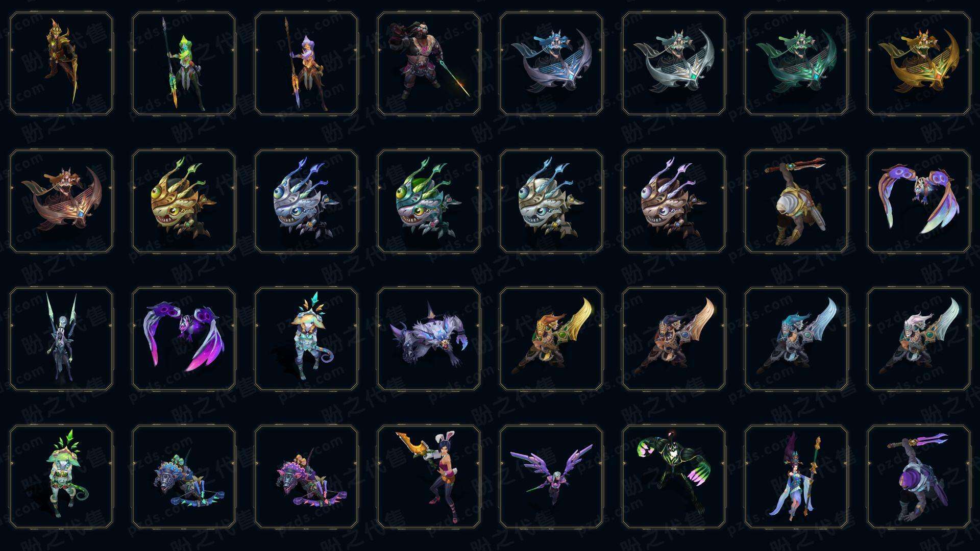
Task: Click the brown anglerfish creature with purple fins
Action: click(674, 201)
